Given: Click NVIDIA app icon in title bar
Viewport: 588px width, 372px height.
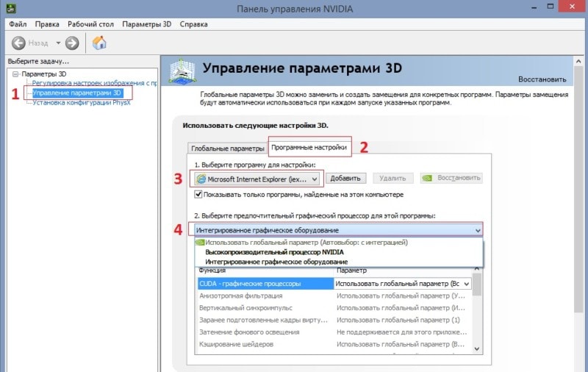Looking at the screenshot, I should click(x=11, y=8).
